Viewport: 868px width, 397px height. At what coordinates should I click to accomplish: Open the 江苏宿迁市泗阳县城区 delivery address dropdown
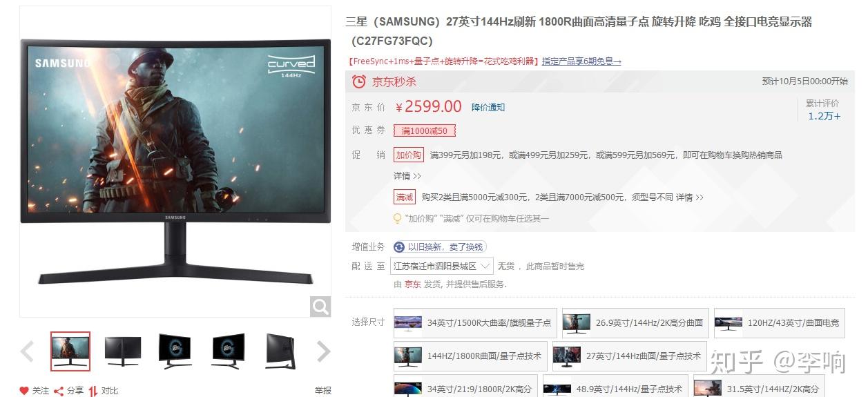point(443,266)
